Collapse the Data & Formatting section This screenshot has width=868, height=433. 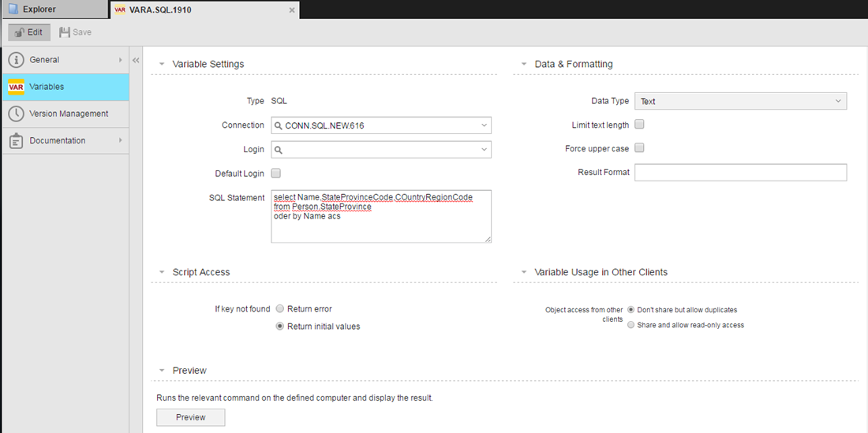[524, 64]
